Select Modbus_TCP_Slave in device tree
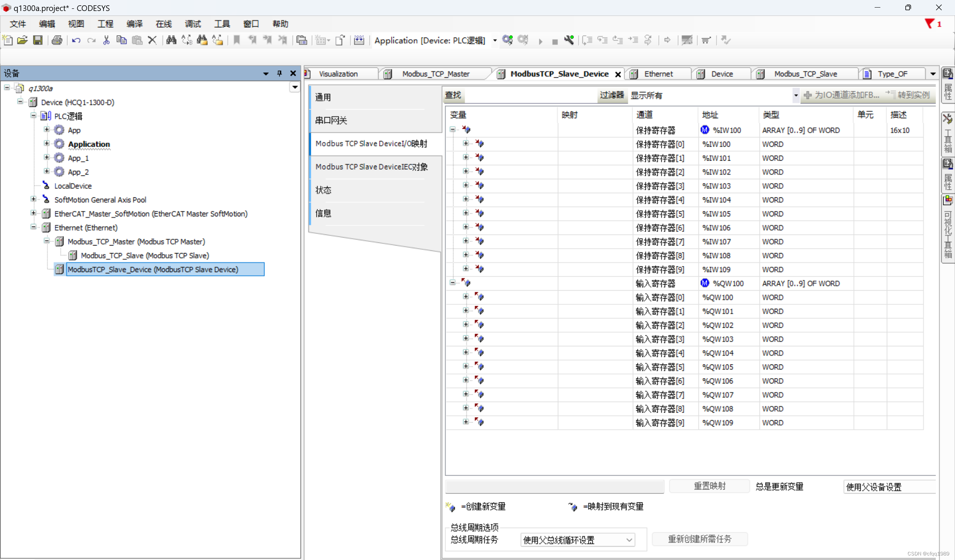 (145, 256)
